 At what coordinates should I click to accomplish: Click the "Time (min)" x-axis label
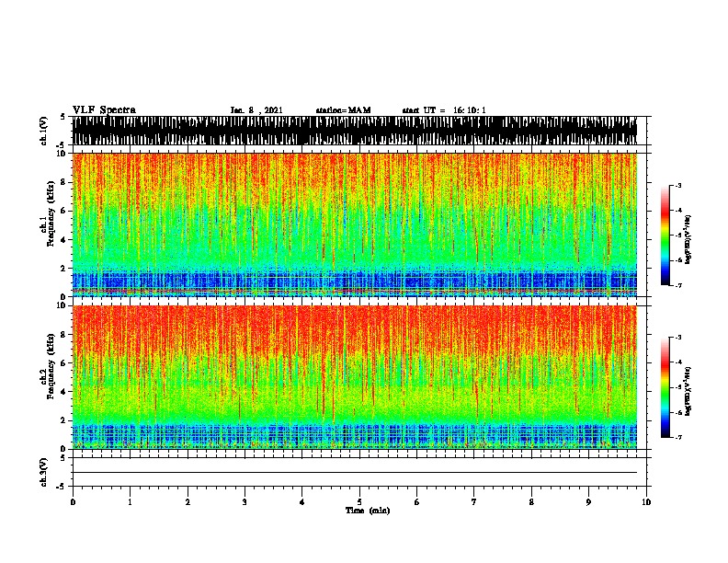pyautogui.click(x=368, y=511)
